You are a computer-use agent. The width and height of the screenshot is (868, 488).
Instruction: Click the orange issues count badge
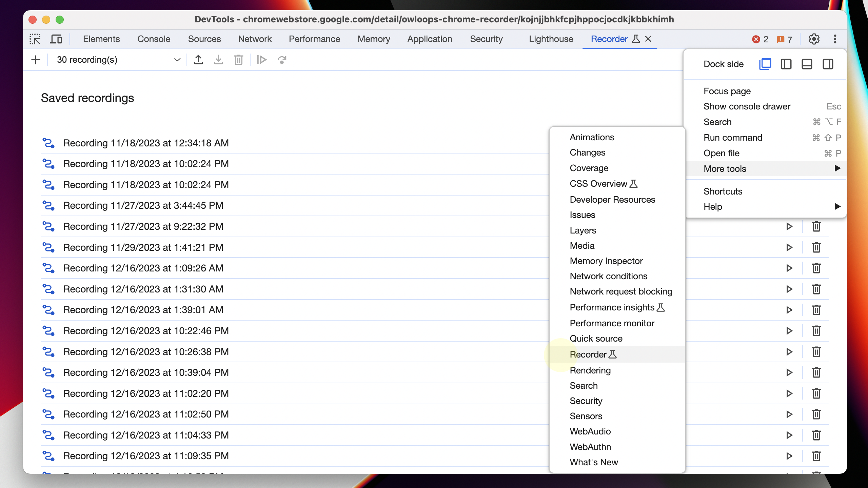pyautogui.click(x=784, y=40)
